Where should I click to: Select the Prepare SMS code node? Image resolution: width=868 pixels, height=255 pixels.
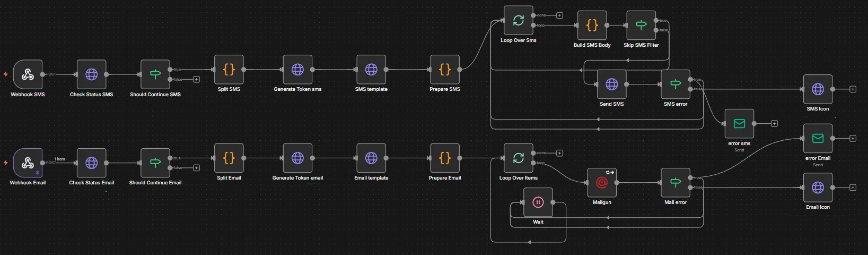[445, 69]
